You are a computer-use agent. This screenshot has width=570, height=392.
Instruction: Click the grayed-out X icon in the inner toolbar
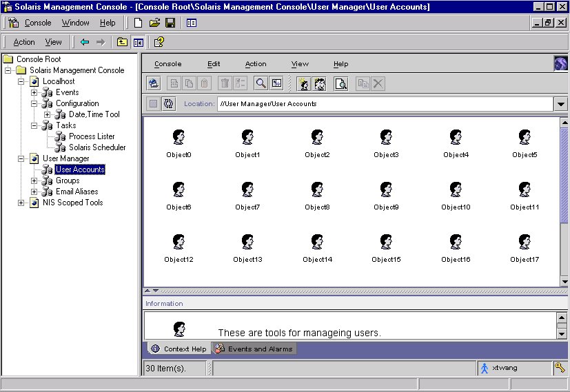tap(378, 84)
